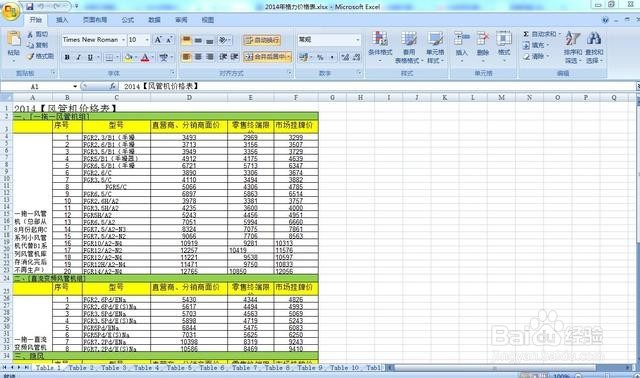Expand the Clear (清除) dropdown
Viewport: 640px width, 378px height.
tap(547, 56)
